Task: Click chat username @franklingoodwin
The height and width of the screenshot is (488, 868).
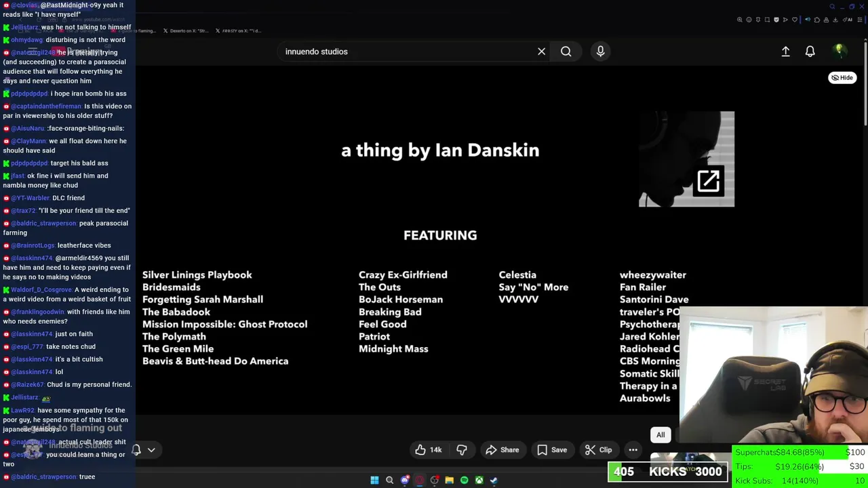Action: point(37,312)
